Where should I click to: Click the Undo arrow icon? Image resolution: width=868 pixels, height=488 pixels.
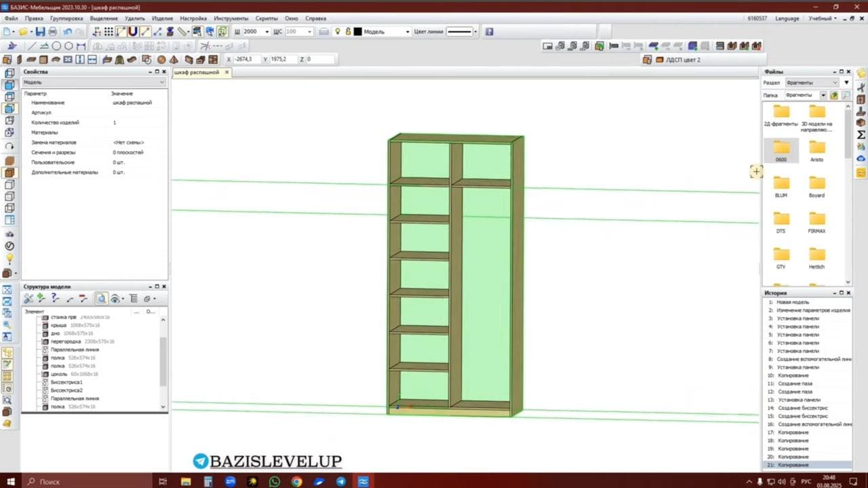68,31
